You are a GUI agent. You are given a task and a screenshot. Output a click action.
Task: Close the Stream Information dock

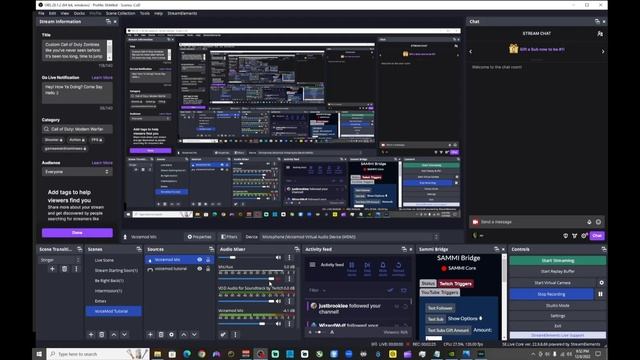point(115,22)
